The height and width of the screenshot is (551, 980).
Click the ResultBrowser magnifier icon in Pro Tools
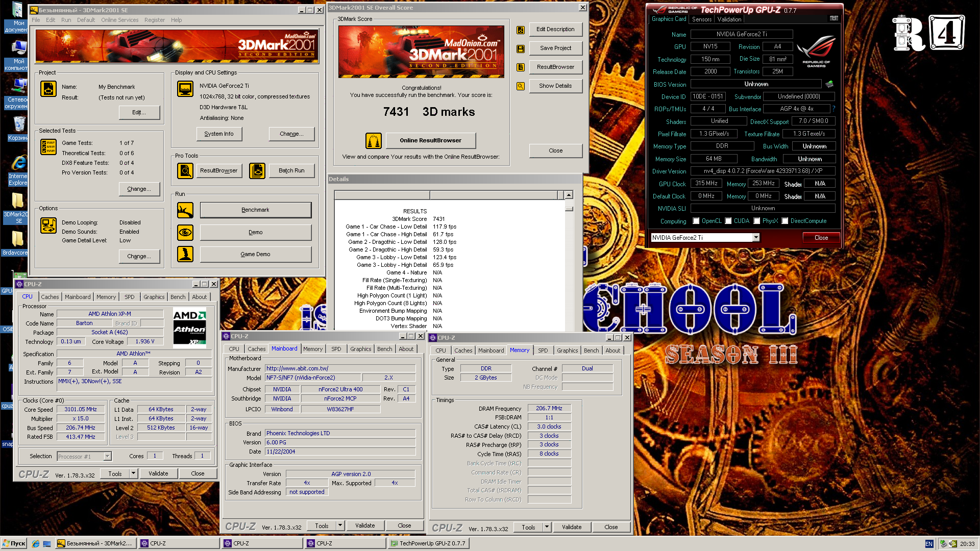tap(185, 171)
